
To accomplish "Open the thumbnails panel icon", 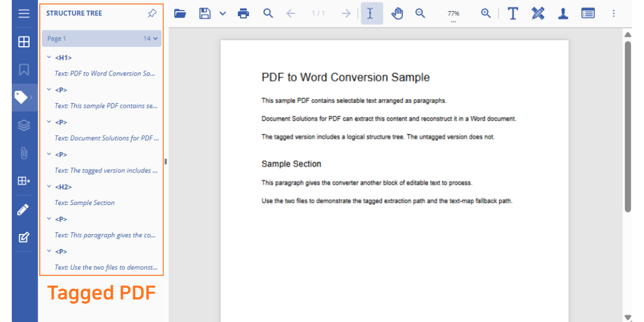I will coord(24,42).
